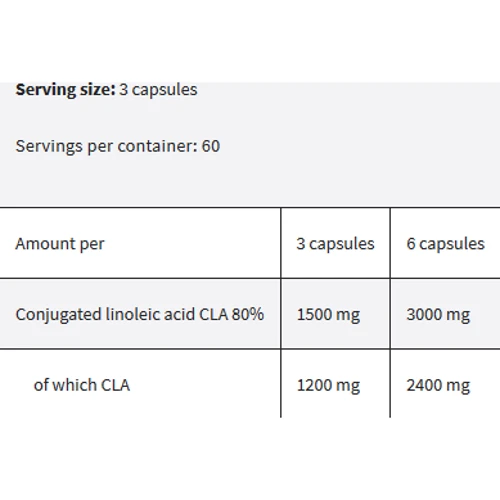Select the 1500 mg value cell
The height and width of the screenshot is (500, 500).
[x=335, y=314]
